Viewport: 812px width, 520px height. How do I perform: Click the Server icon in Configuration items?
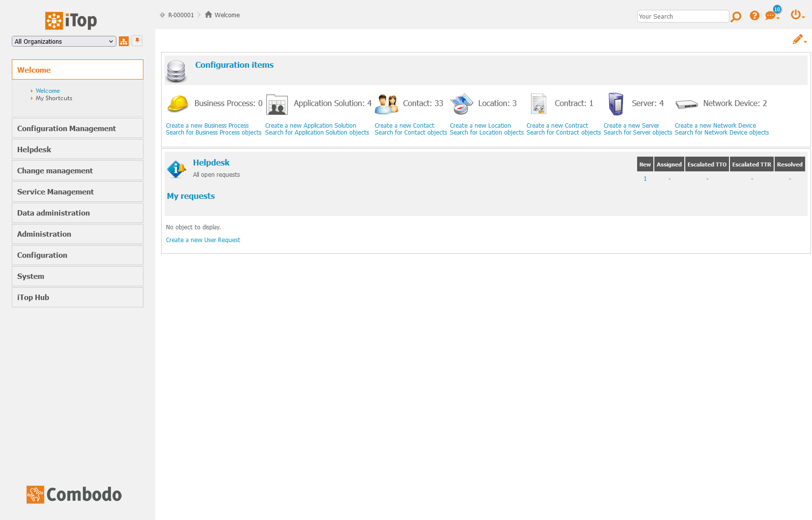point(616,104)
